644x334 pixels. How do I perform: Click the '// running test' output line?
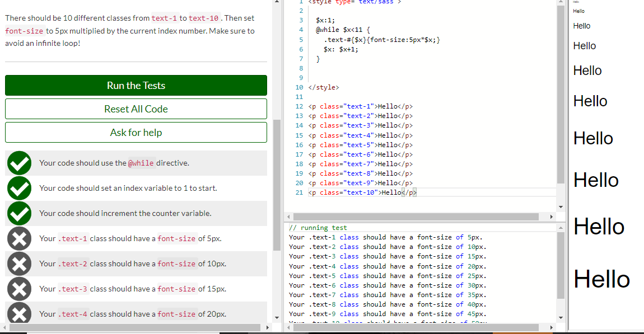(318, 228)
